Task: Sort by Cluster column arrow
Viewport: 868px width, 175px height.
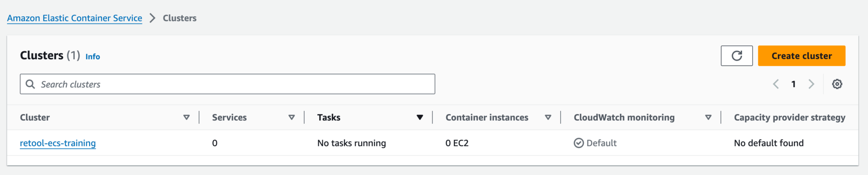Action: (x=187, y=118)
